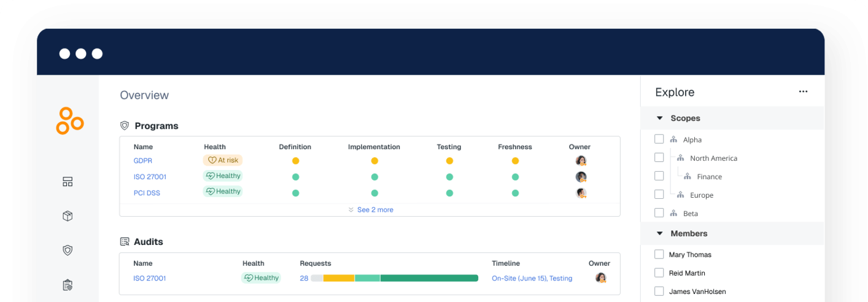The image size is (868, 302).
Task: Collapse the Scopes section
Action: 660,118
